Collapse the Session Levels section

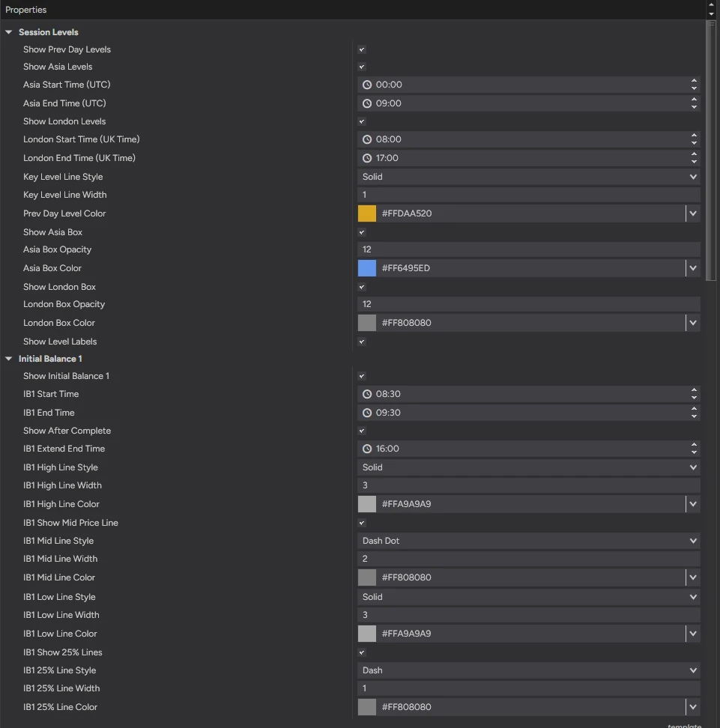pos(8,32)
